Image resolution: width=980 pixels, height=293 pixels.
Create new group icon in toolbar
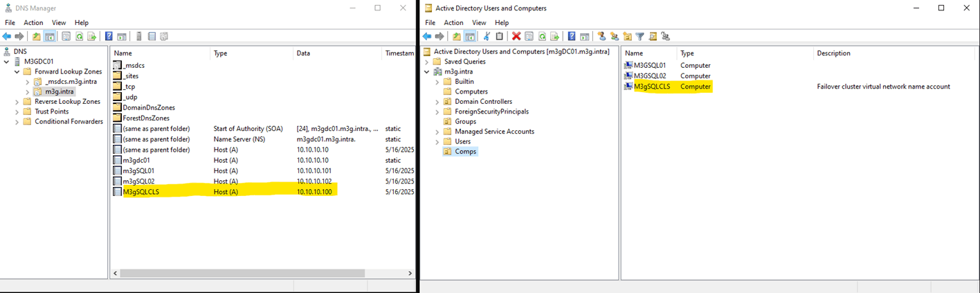[x=615, y=36]
